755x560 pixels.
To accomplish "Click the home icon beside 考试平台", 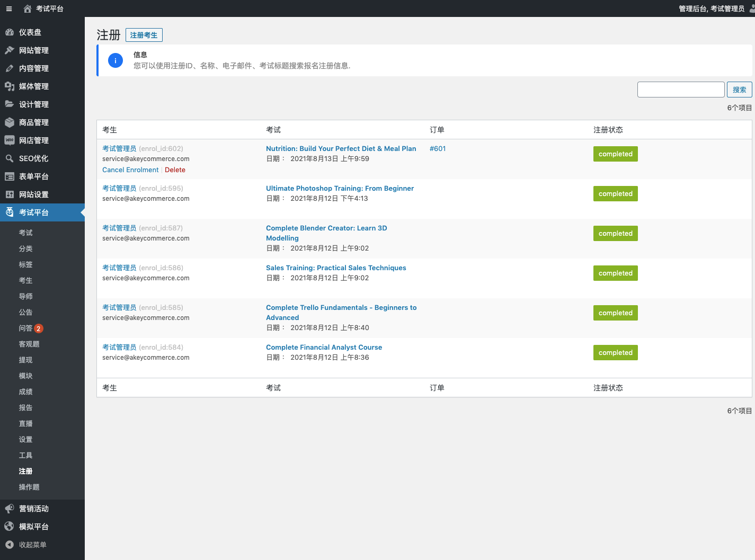I will (28, 8).
